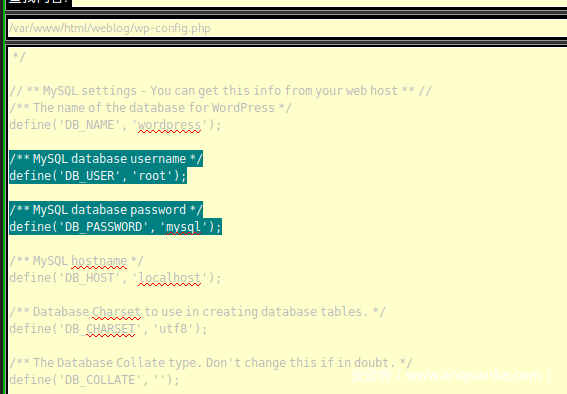This screenshot has width=567, height=394.
Task: Click the DB_COLLATE define line
Action: tap(94, 380)
